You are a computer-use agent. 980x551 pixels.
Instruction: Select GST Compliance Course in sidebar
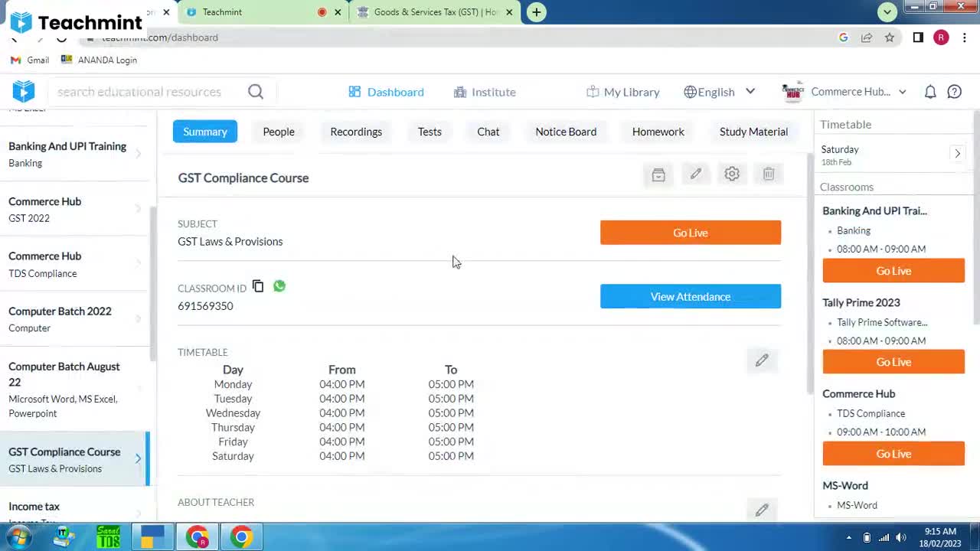[75, 459]
